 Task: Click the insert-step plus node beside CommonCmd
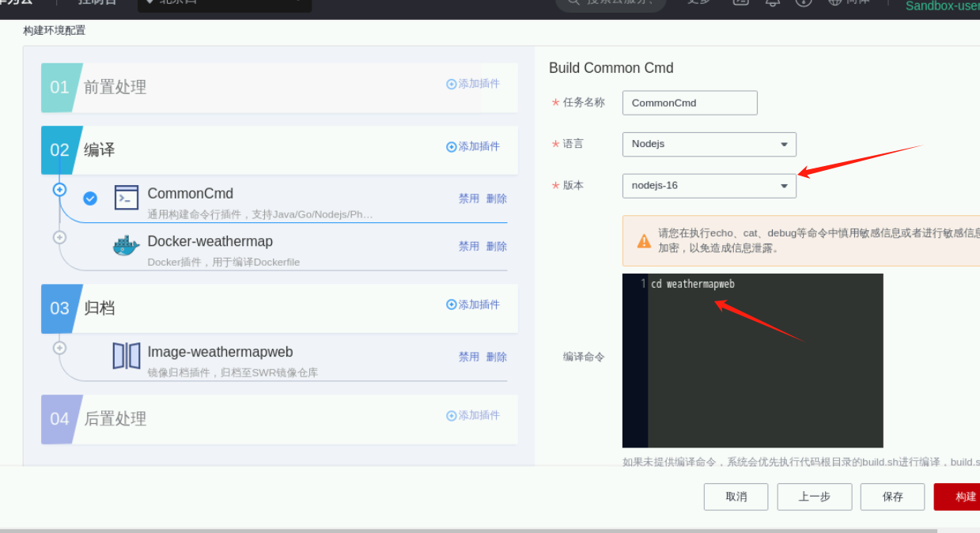59,190
